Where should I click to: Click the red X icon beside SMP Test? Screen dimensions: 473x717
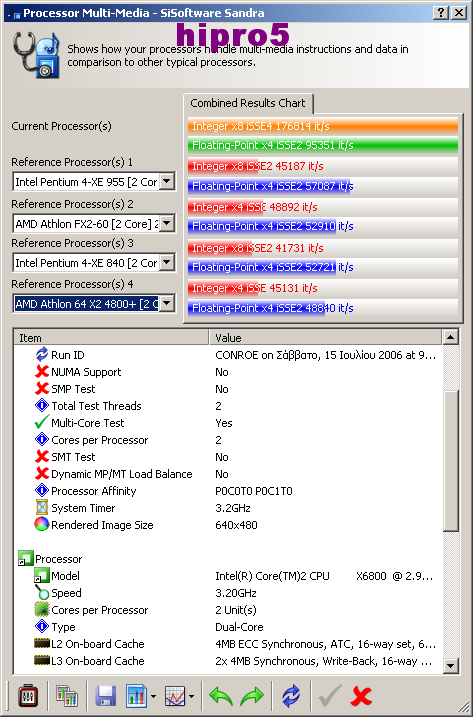(x=42, y=389)
